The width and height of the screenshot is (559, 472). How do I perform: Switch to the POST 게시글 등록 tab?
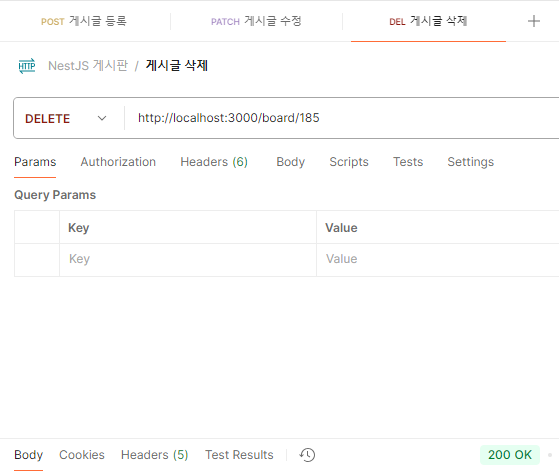[x=84, y=21]
